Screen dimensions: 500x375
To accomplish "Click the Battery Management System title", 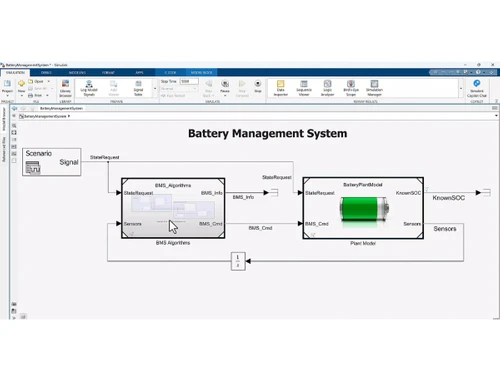I will click(x=268, y=133).
